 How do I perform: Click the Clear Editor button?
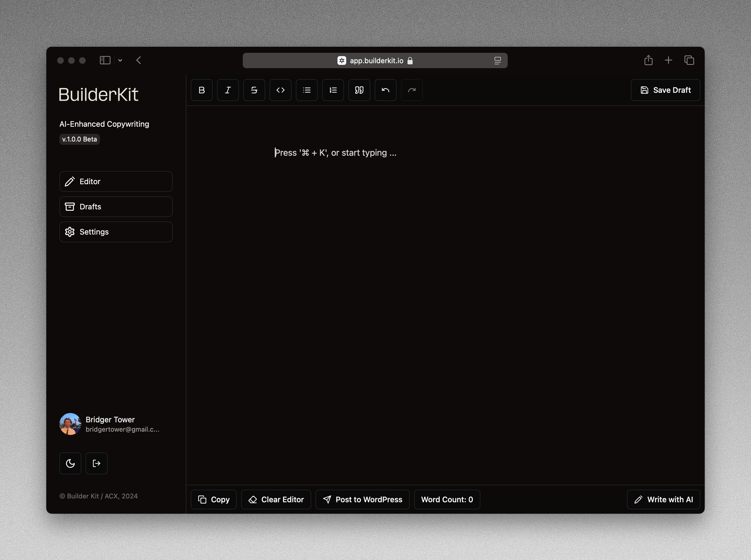[x=276, y=500]
